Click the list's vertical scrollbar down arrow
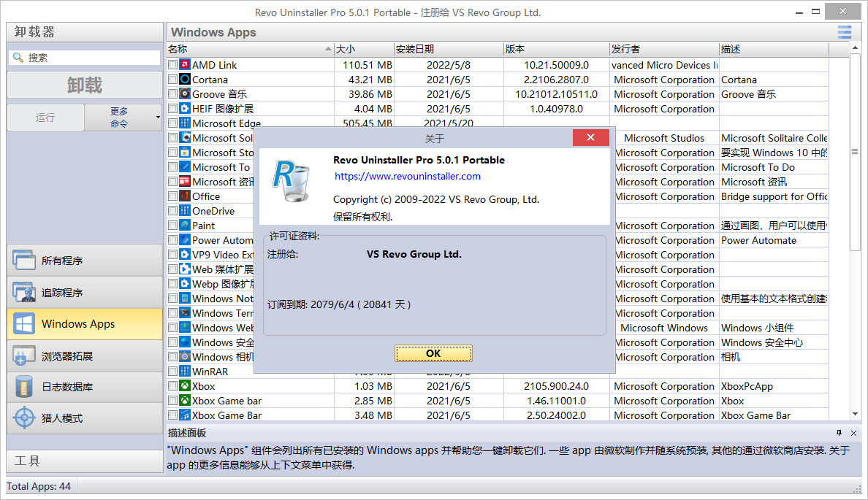Image resolution: width=868 pixels, height=500 pixels. coord(856,414)
